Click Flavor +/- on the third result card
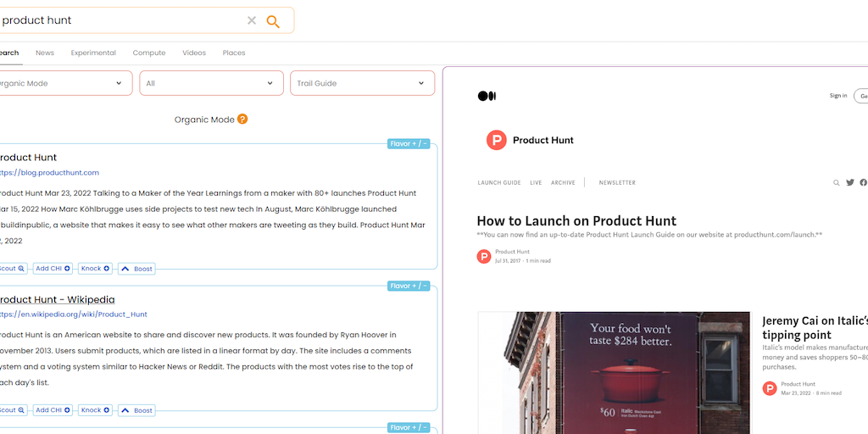Screen dimensions: 868x434 [x=409, y=428]
